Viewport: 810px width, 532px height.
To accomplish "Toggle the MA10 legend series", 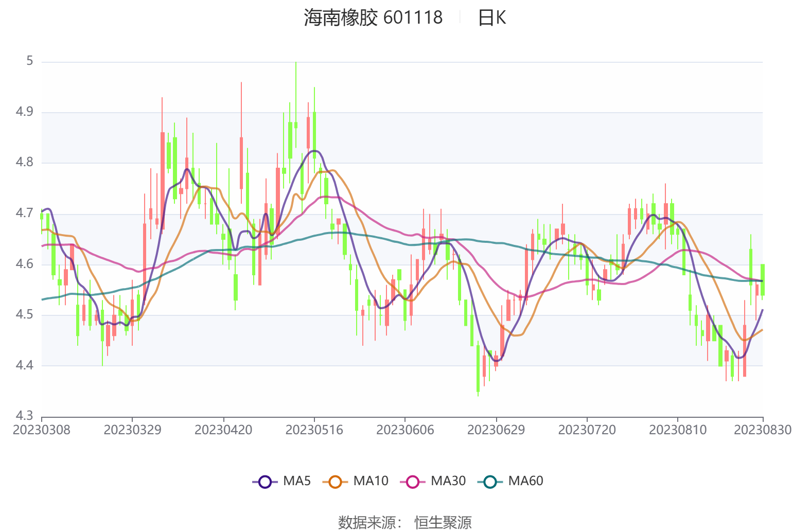I will click(355, 482).
